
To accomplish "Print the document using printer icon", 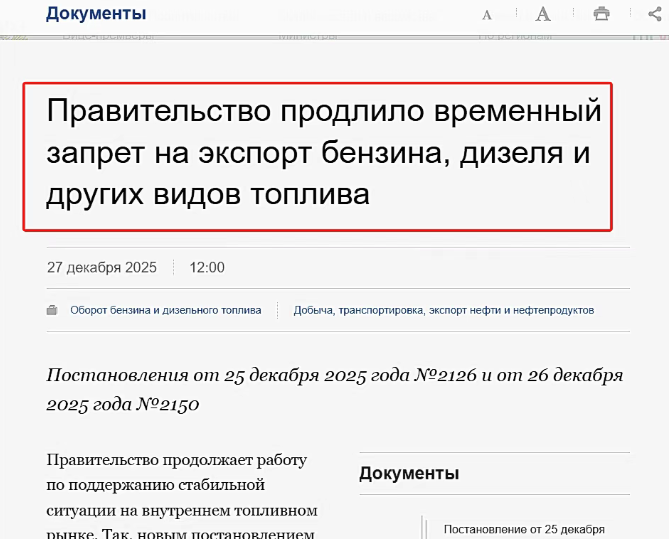I will click(x=601, y=14).
